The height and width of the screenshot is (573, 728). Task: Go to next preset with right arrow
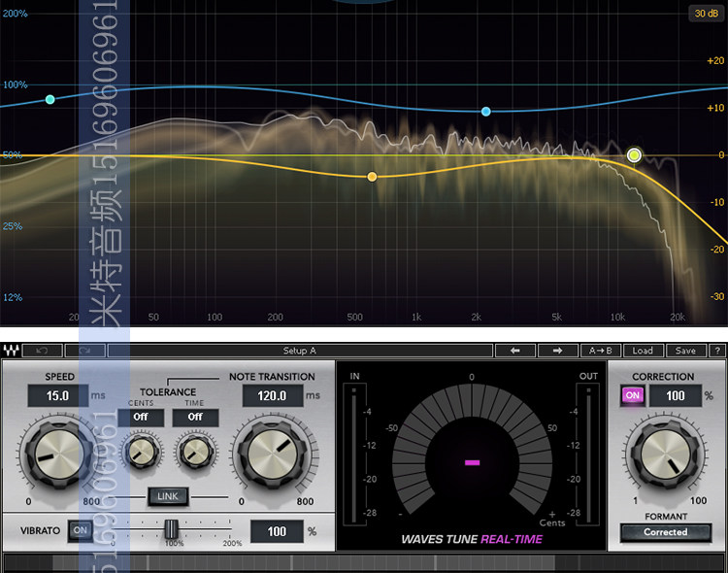pos(557,351)
